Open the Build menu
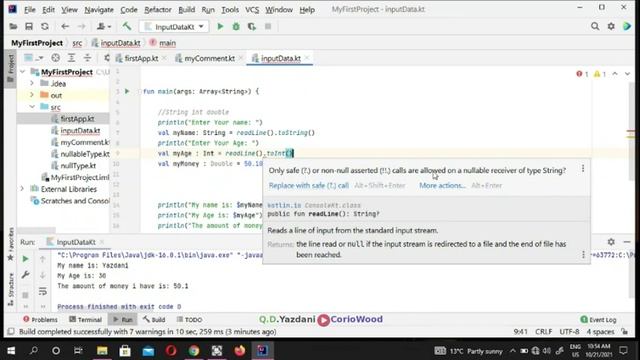The width and height of the screenshot is (640, 360). coord(187,9)
